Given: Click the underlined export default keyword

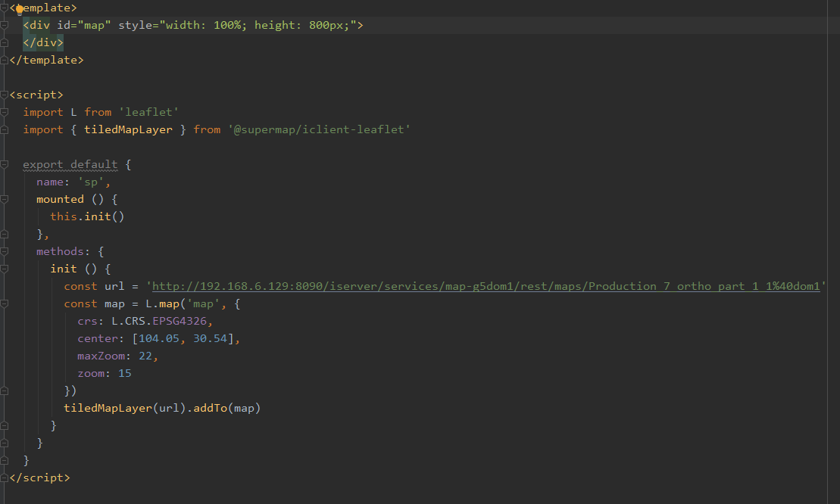Looking at the screenshot, I should click(70, 164).
